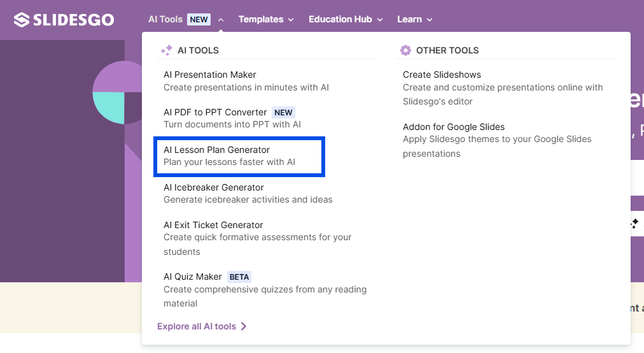Click the arrow next to Explore all AI tools
Image resolution: width=644 pixels, height=353 pixels.
click(x=244, y=326)
